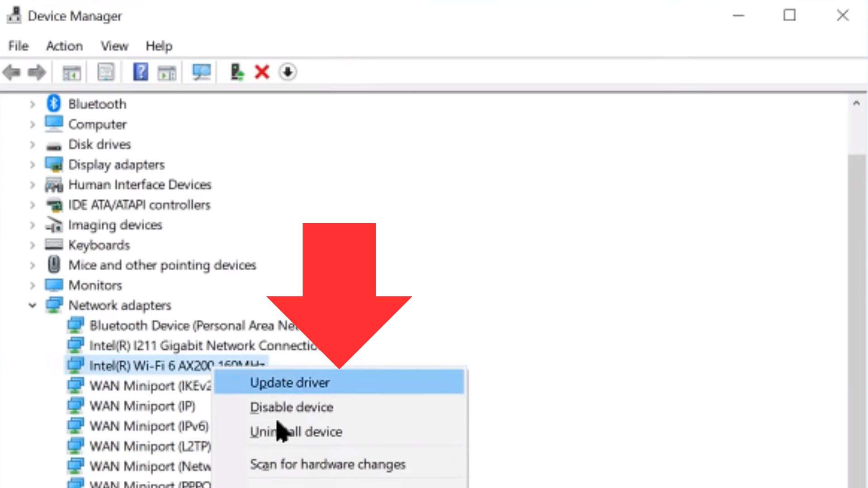Select the WAN Miniport (Network Monitor) row
Viewport: 868px width, 488px height.
pos(139,466)
